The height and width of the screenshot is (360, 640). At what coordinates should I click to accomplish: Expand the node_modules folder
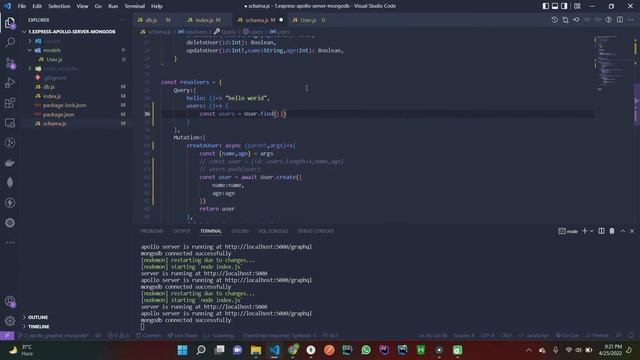click(x=76, y=69)
